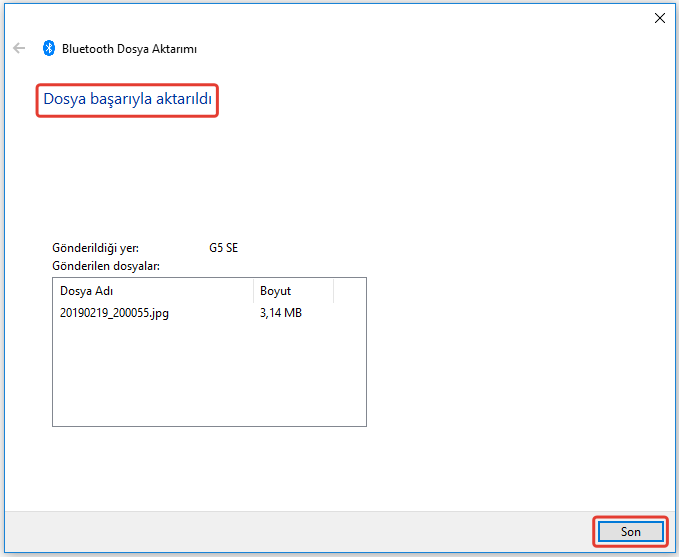Sort list by Boyut column header

(x=290, y=291)
